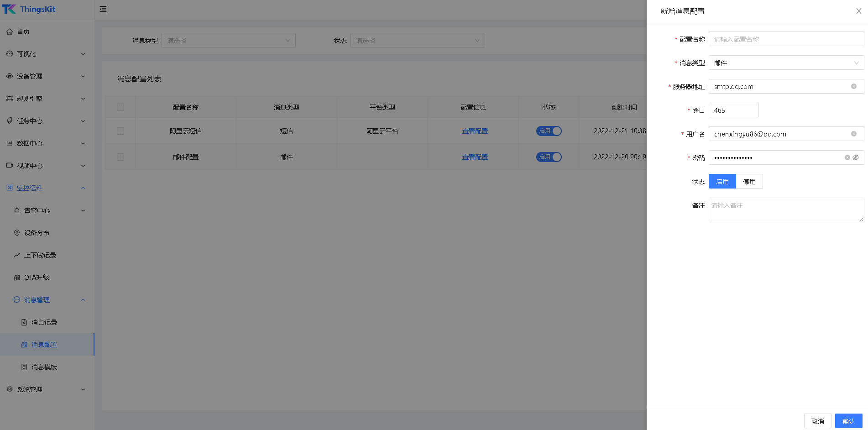Select the 停用 status option
This screenshot has width=868, height=430.
(x=749, y=181)
